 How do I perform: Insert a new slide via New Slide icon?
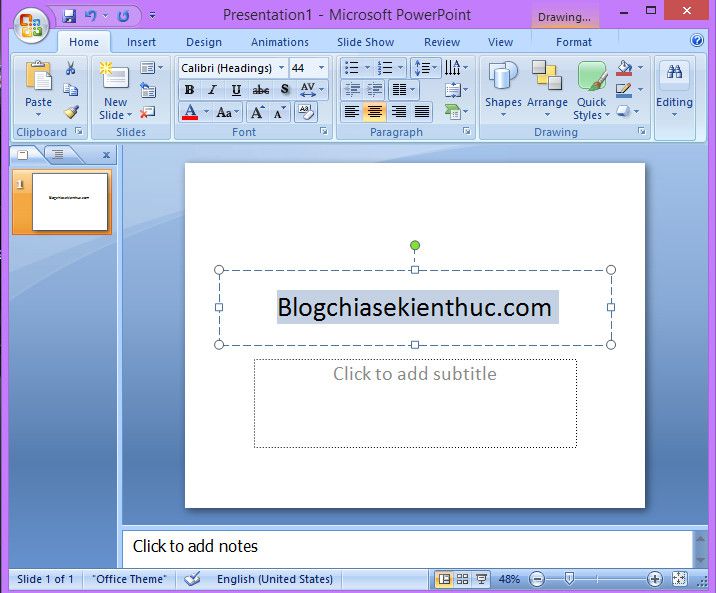point(115,75)
